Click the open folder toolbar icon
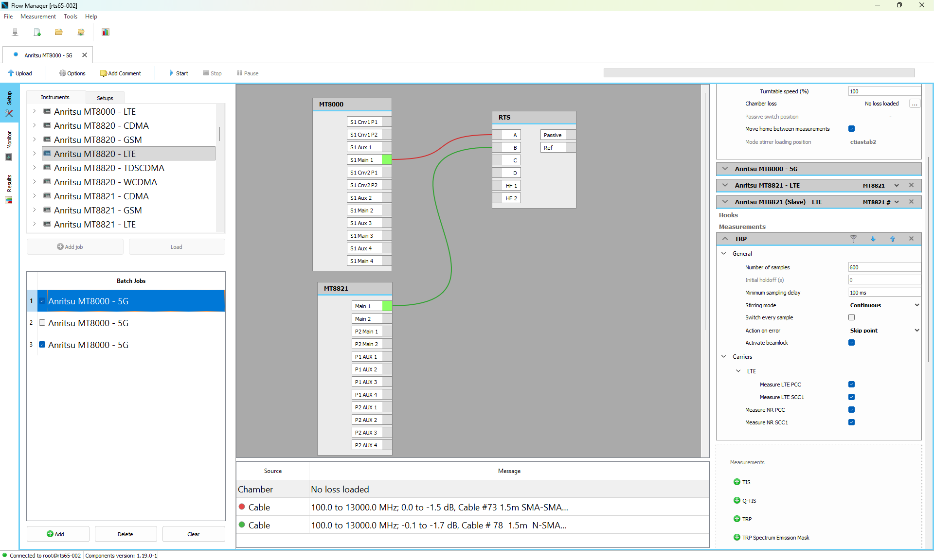934x560 pixels. pyautogui.click(x=58, y=32)
